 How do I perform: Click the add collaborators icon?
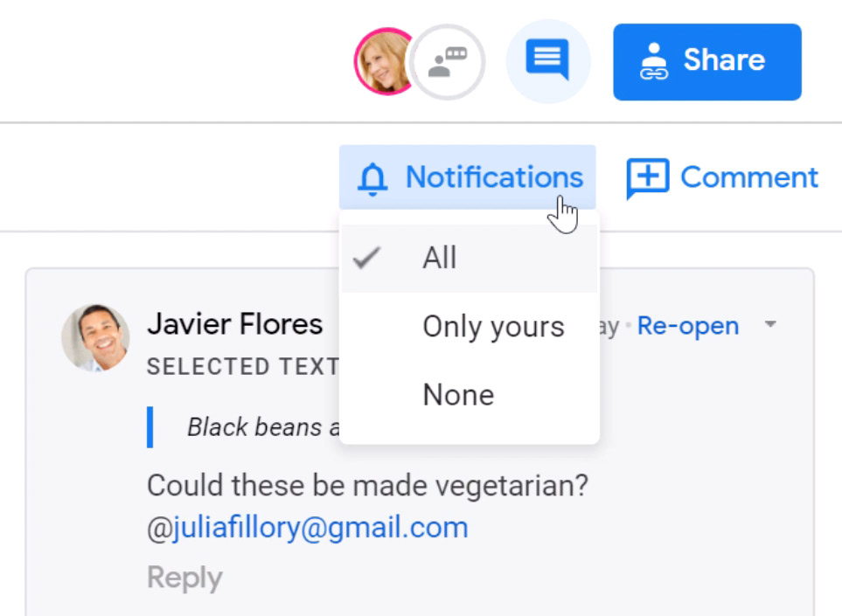coord(446,59)
